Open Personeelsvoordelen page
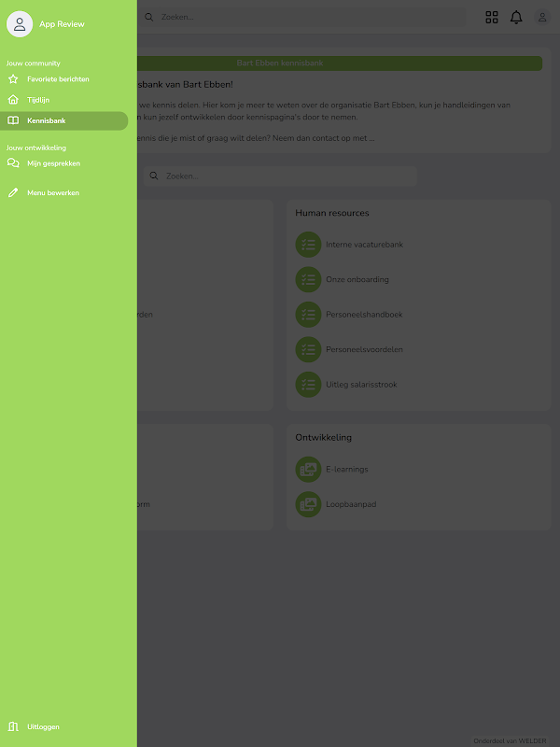The height and width of the screenshot is (747, 560). (364, 349)
